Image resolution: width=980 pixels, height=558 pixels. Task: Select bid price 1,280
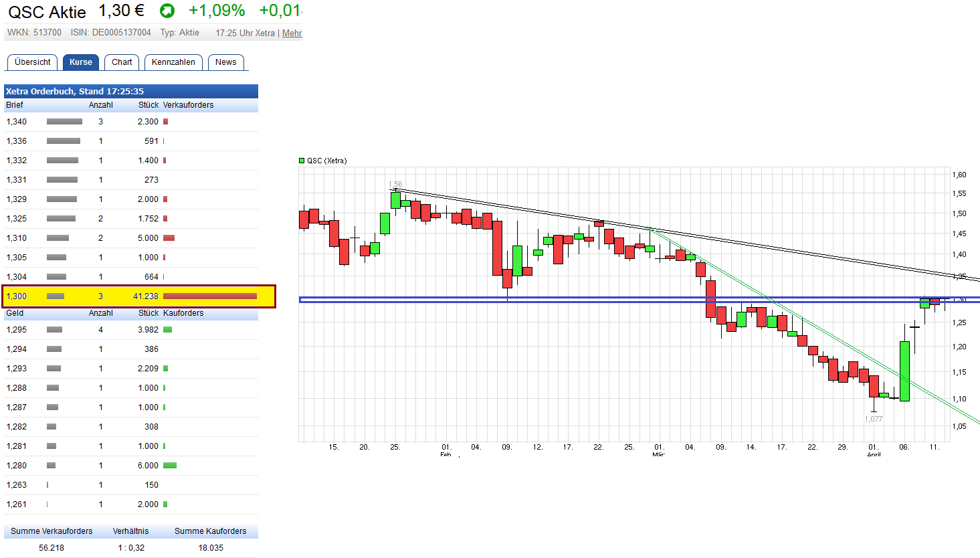[x=17, y=466]
